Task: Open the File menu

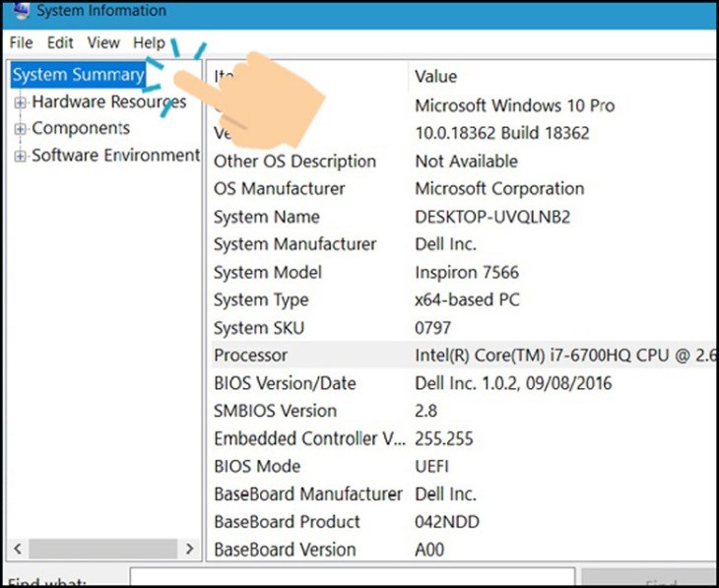Action: click(x=21, y=42)
